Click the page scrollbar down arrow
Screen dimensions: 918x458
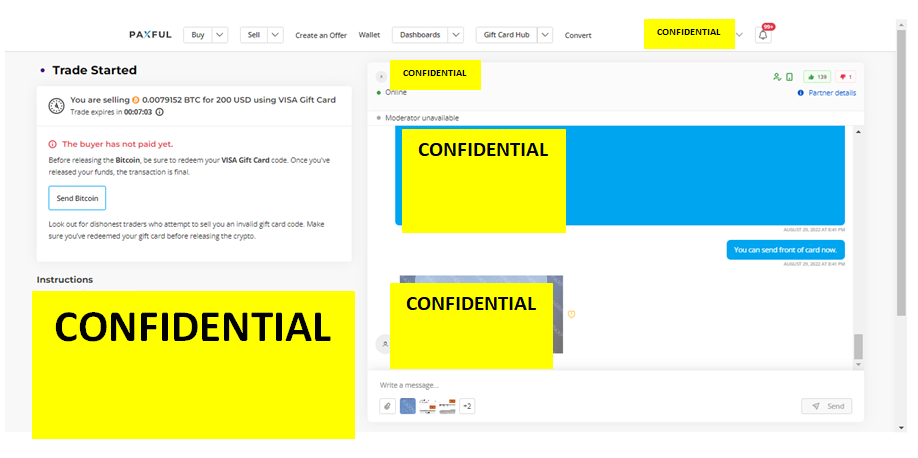tap(902, 428)
